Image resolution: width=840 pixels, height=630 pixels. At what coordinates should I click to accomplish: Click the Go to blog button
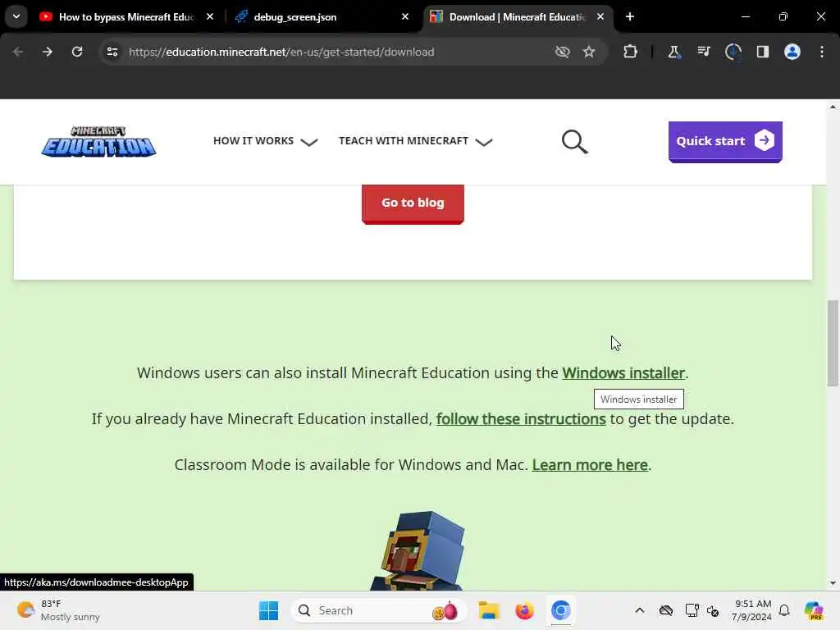point(413,203)
